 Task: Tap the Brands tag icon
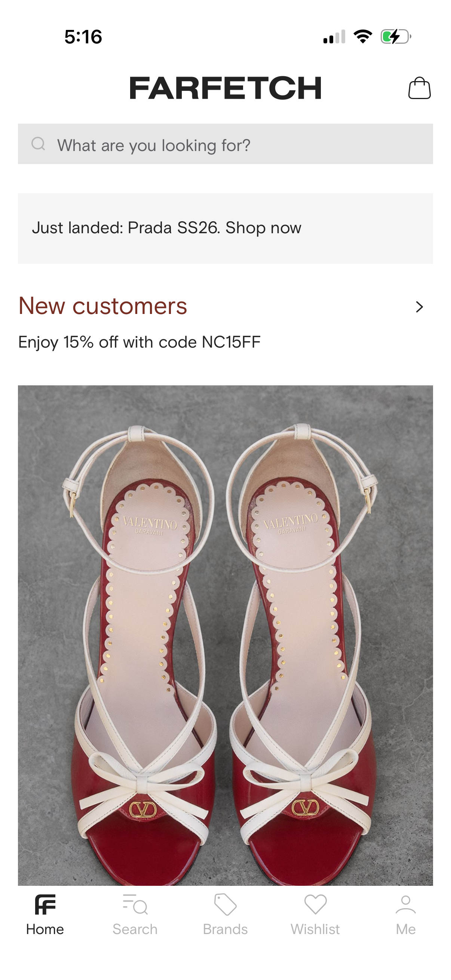click(225, 904)
